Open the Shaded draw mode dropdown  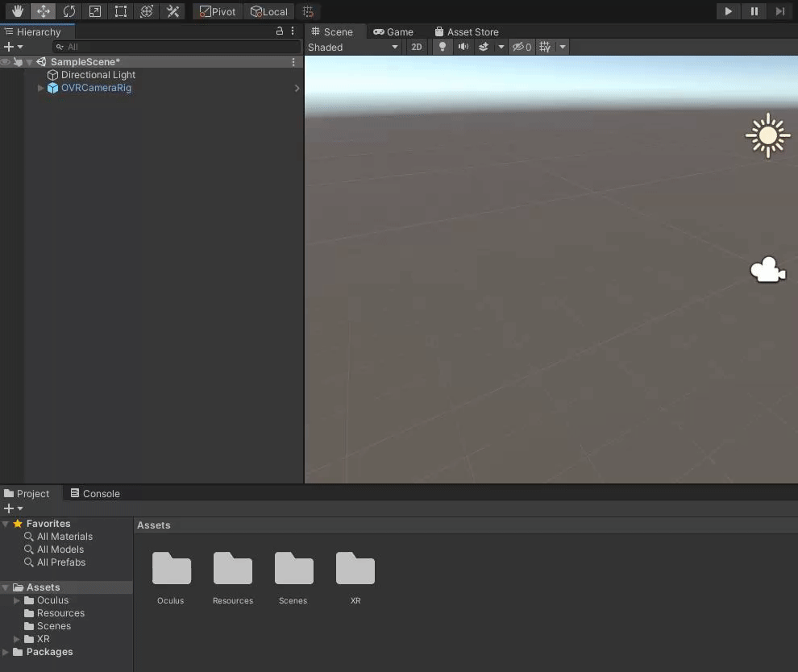[x=353, y=47]
